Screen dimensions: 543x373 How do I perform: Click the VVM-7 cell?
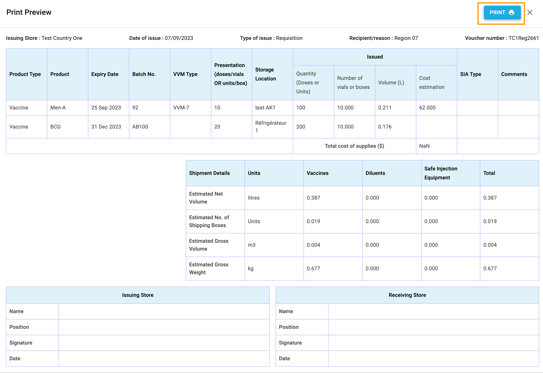tap(191, 108)
